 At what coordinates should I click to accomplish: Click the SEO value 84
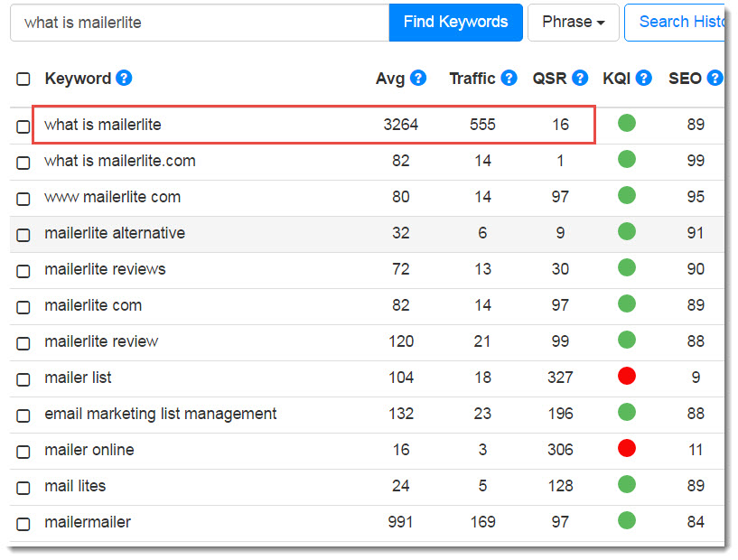point(696,522)
